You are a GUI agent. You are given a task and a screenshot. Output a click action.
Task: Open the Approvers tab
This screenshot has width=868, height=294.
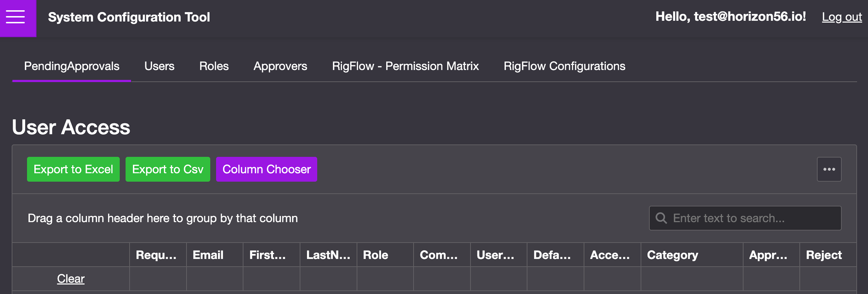click(x=280, y=66)
